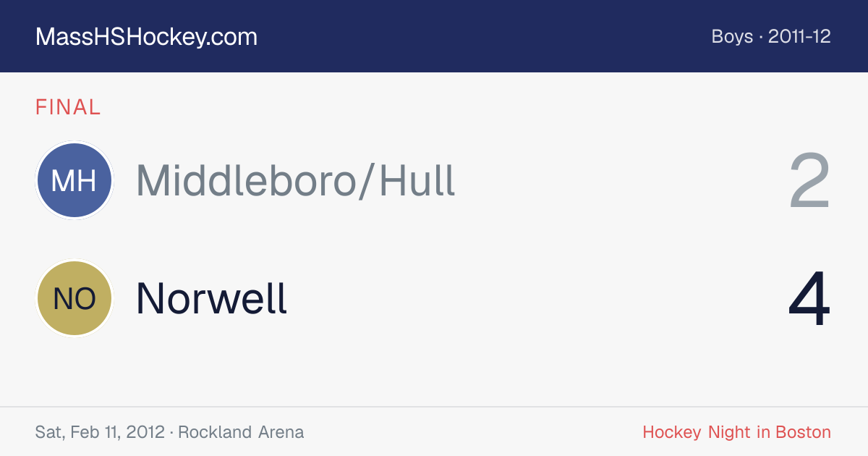Follow the Hockey Night in Boston link
Image resolution: width=868 pixels, height=456 pixels.
click(736, 432)
